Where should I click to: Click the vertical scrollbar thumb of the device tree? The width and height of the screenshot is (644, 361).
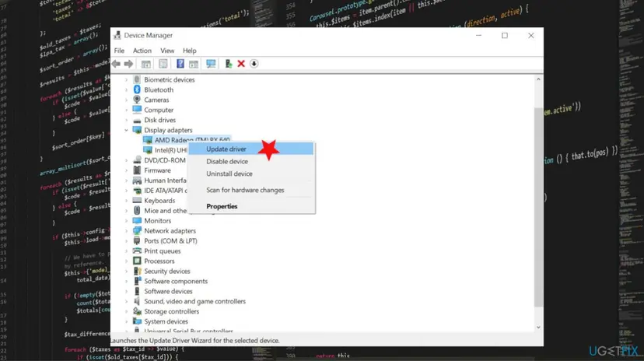[x=538, y=207]
